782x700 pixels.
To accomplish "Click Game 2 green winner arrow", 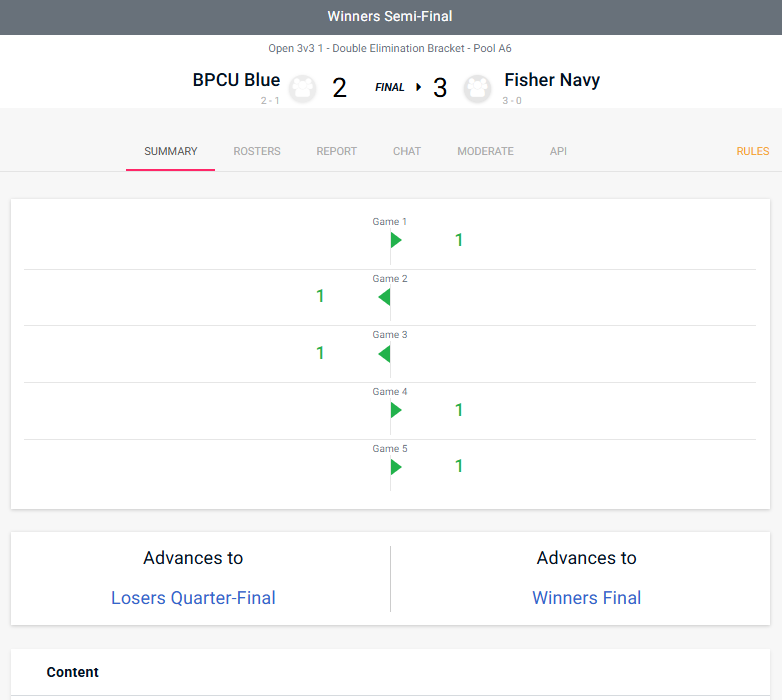I will pyautogui.click(x=384, y=297).
